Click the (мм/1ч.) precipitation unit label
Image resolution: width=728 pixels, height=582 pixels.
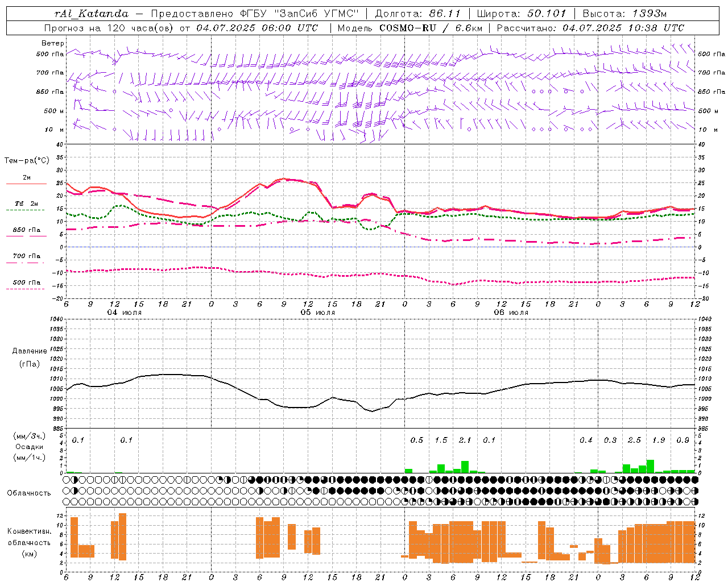click(x=30, y=458)
